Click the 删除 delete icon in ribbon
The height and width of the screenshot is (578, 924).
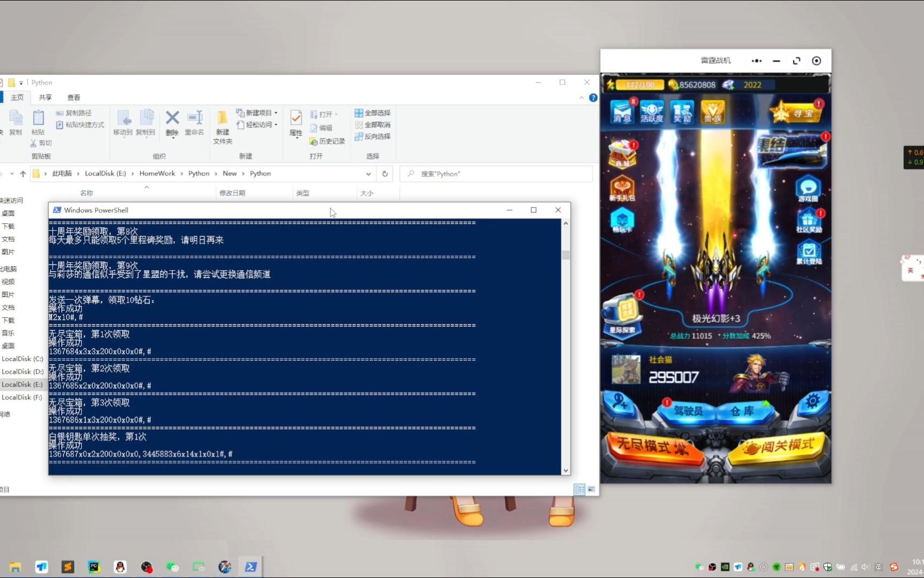tap(172, 123)
